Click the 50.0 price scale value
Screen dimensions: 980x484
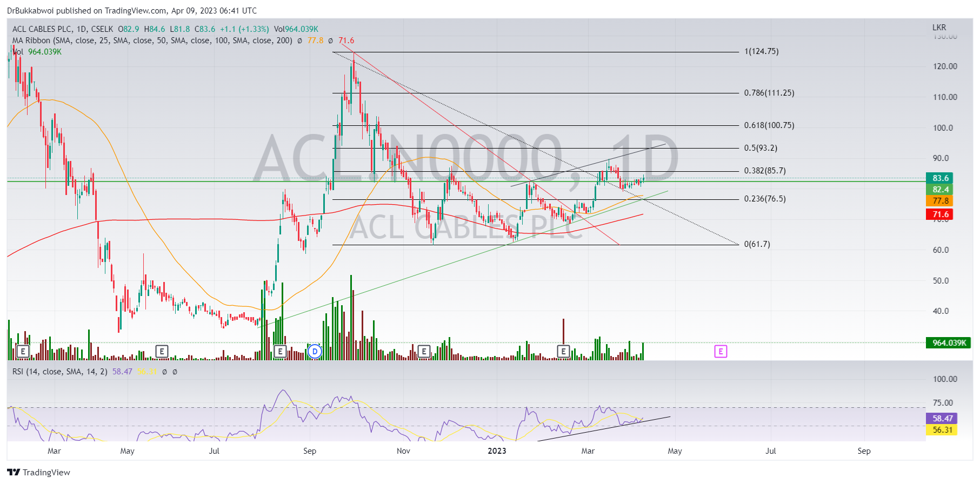click(941, 281)
